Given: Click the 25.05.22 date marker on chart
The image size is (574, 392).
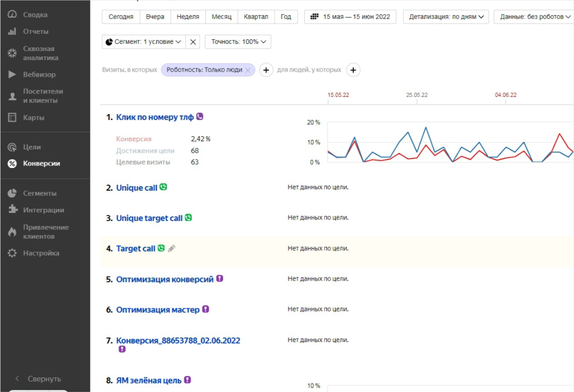Looking at the screenshot, I should tap(416, 95).
